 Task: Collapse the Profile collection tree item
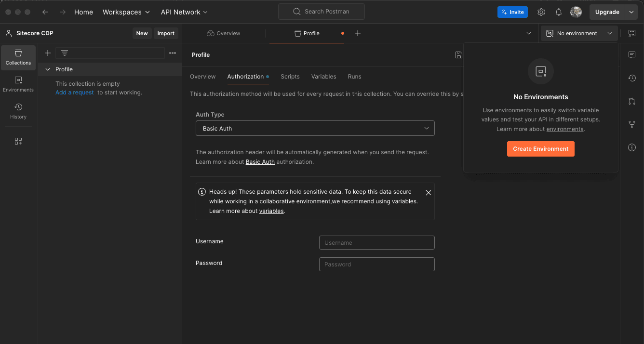pos(48,69)
